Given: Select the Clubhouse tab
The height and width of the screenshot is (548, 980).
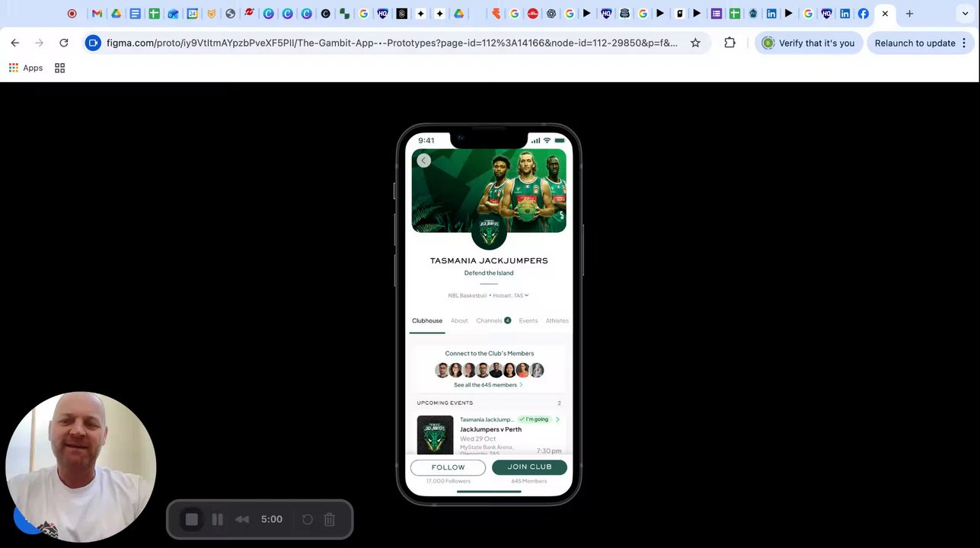Looking at the screenshot, I should click(x=427, y=320).
